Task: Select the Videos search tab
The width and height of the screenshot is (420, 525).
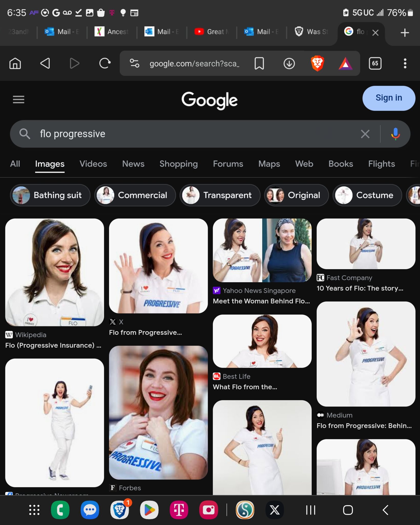Action: [x=93, y=164]
